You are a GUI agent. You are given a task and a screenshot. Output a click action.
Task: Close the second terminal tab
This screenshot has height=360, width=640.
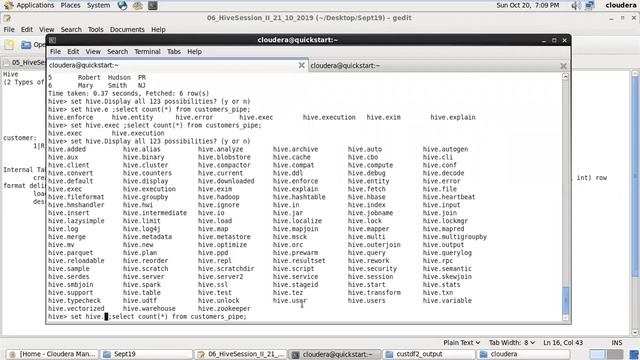point(563,66)
